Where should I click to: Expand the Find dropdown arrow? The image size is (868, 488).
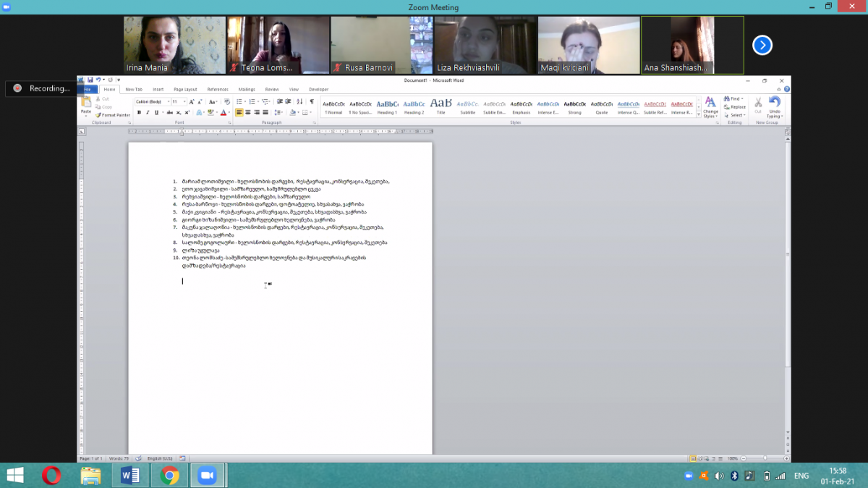(743, 98)
